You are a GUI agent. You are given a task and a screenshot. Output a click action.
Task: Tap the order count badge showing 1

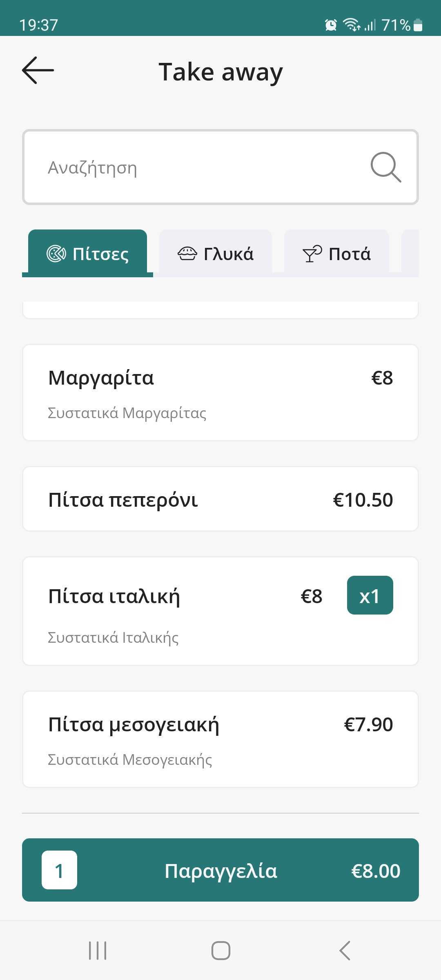click(x=59, y=870)
